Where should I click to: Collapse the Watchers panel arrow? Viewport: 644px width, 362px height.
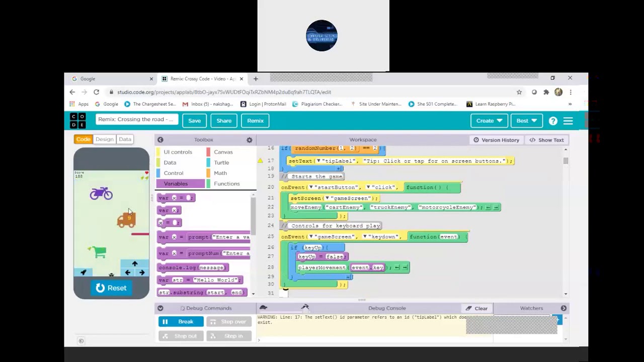pos(563,308)
